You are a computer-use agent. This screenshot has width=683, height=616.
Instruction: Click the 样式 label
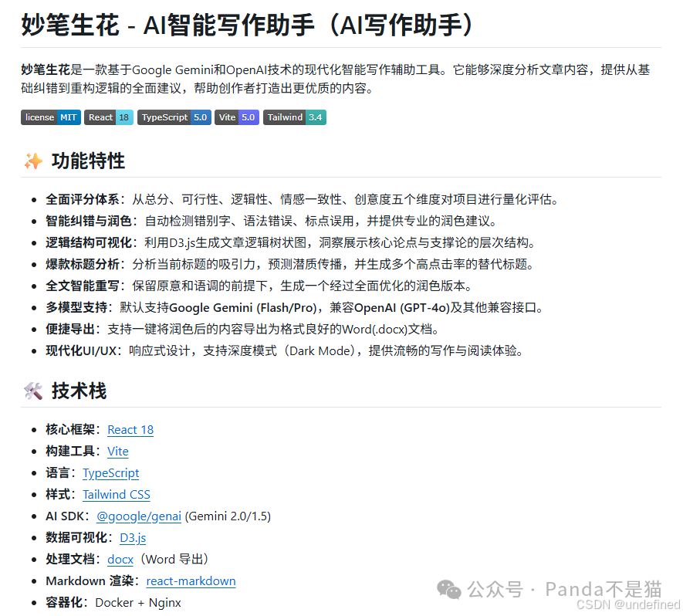point(58,495)
